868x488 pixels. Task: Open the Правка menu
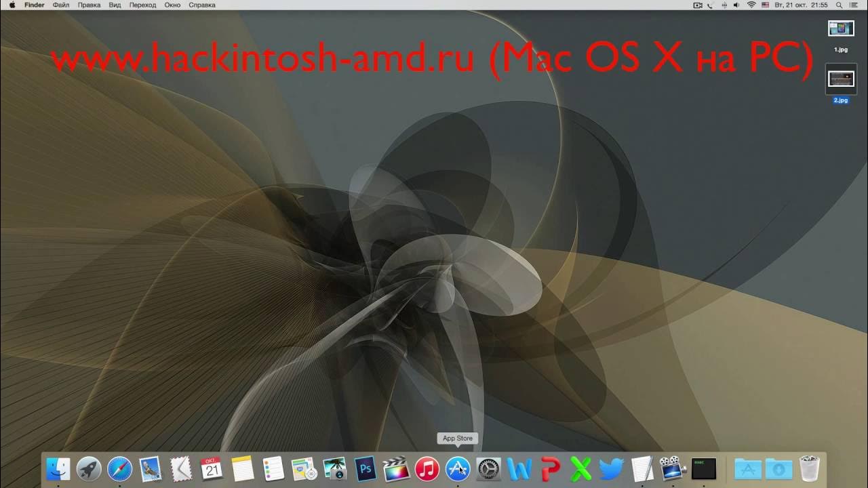(89, 5)
